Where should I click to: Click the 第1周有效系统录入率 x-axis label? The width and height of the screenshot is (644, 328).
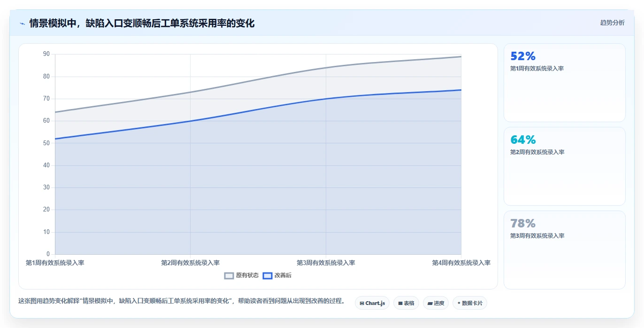pyautogui.click(x=55, y=263)
